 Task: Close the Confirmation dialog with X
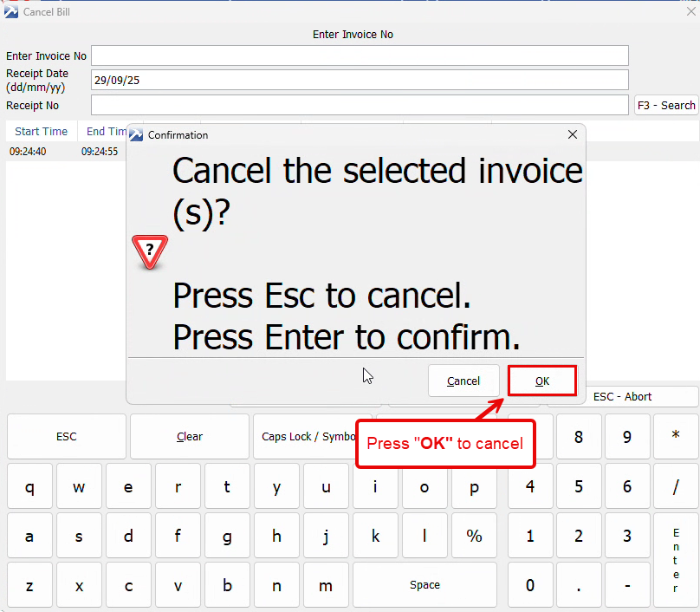(572, 135)
